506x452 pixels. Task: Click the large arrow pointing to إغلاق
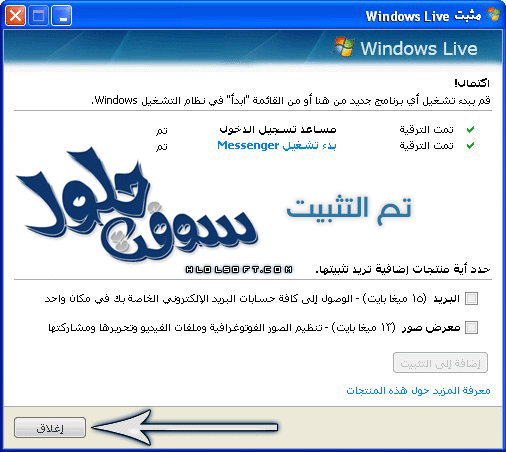(x=185, y=427)
